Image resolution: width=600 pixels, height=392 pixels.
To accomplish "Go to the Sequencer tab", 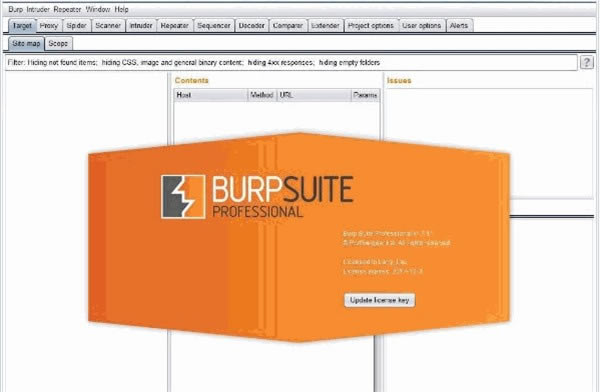I will pos(214,26).
